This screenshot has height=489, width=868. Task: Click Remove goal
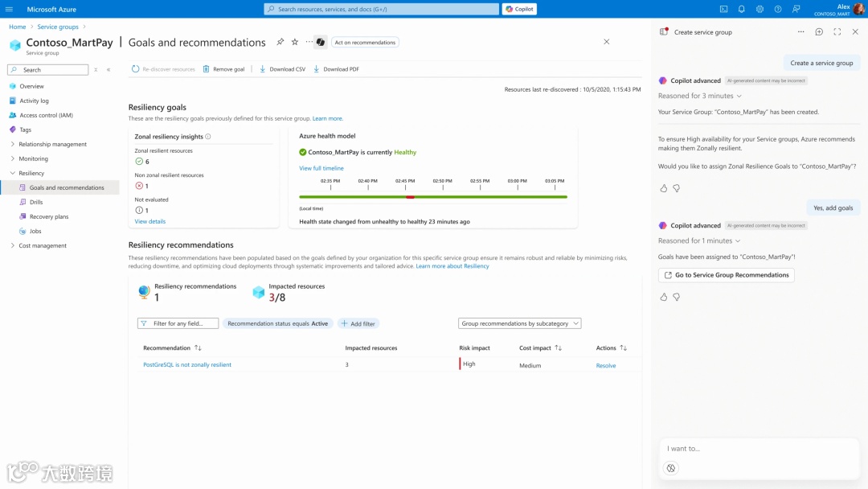pos(223,69)
